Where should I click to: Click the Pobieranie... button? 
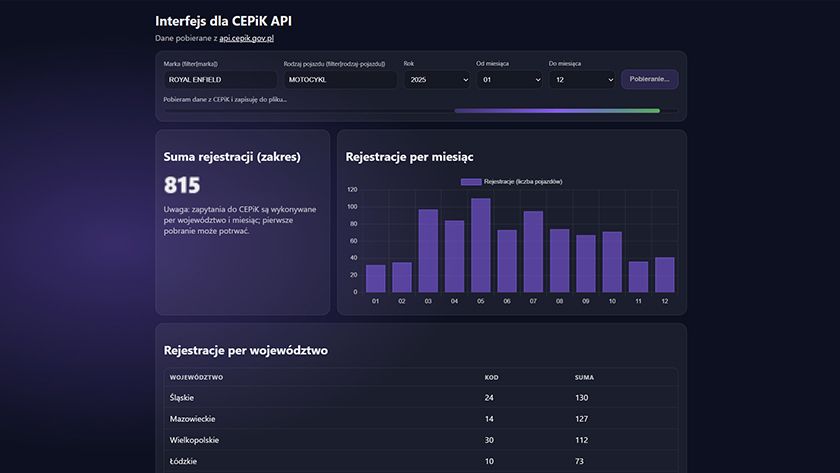pos(650,79)
